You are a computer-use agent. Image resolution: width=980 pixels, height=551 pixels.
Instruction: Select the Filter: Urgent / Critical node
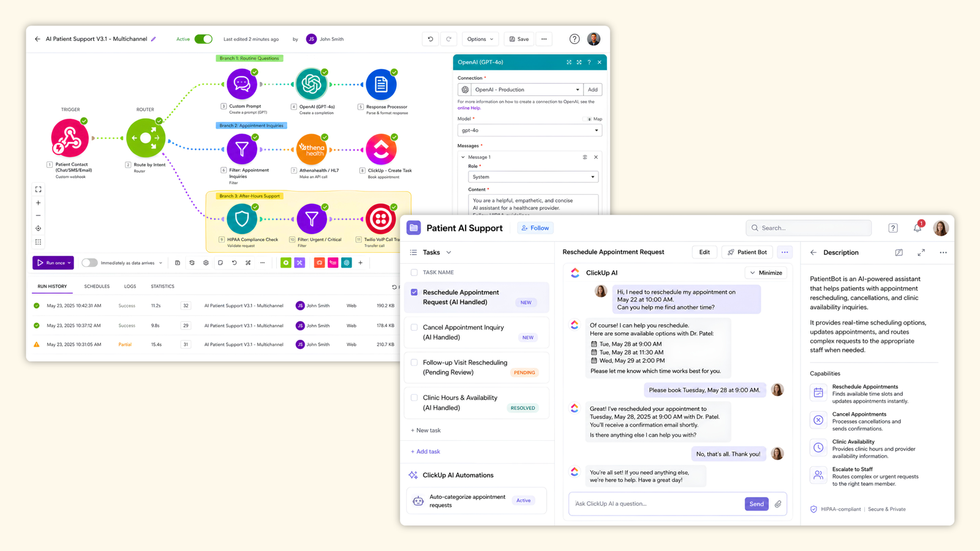pos(312,219)
